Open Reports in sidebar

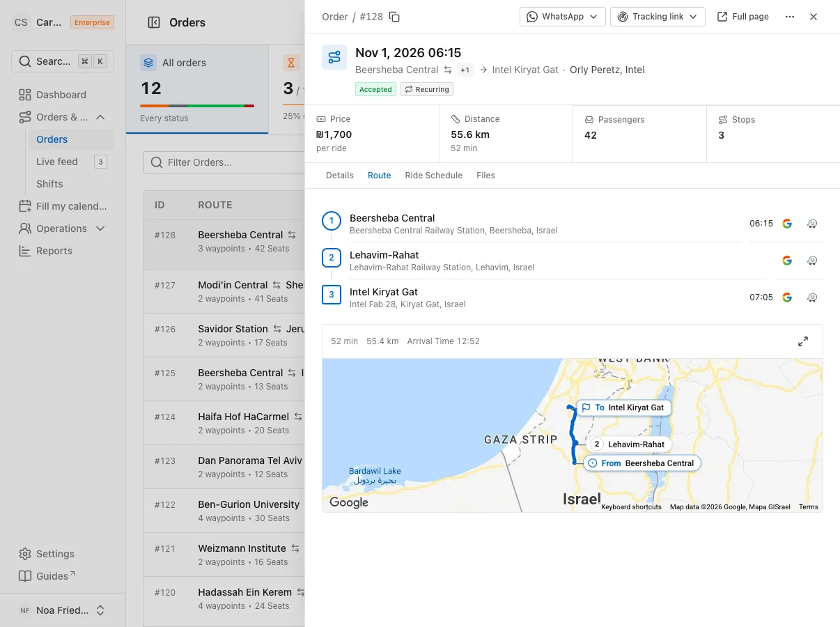[x=63, y=251]
